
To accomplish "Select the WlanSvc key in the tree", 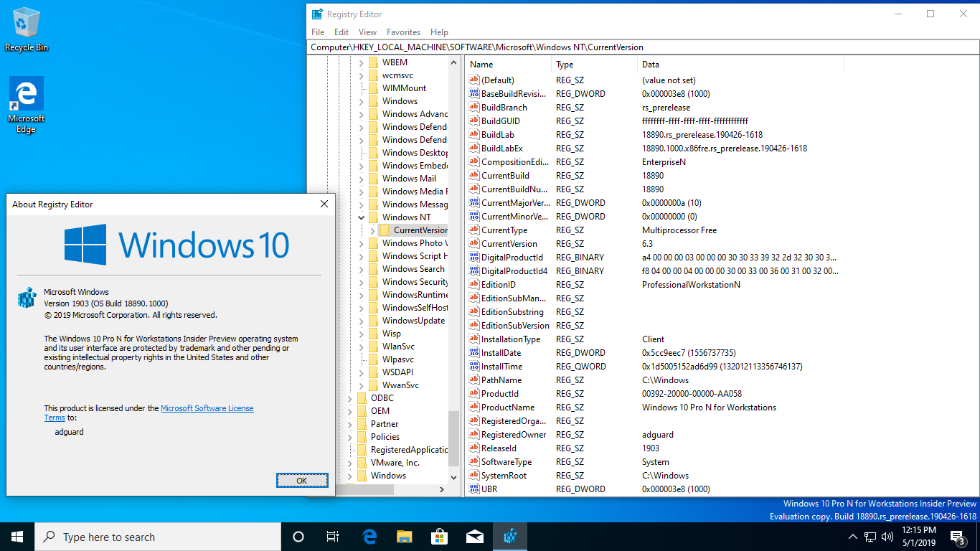I will pyautogui.click(x=398, y=347).
